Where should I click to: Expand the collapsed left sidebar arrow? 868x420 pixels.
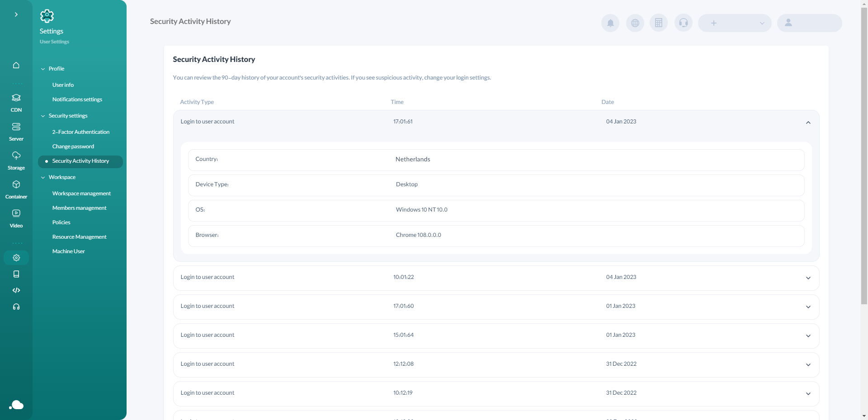tap(16, 14)
